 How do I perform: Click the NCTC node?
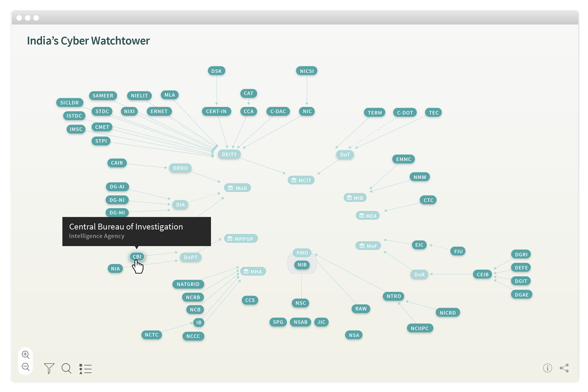click(152, 335)
